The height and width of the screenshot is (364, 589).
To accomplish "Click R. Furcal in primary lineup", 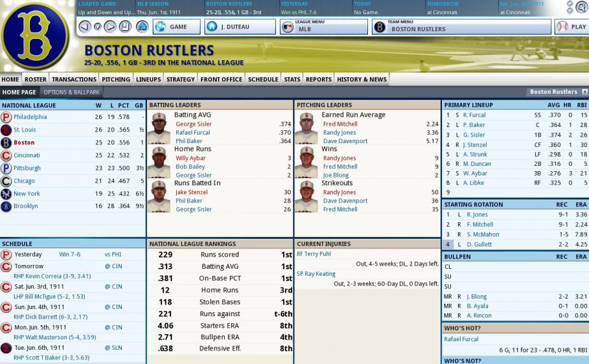I will pos(474,115).
